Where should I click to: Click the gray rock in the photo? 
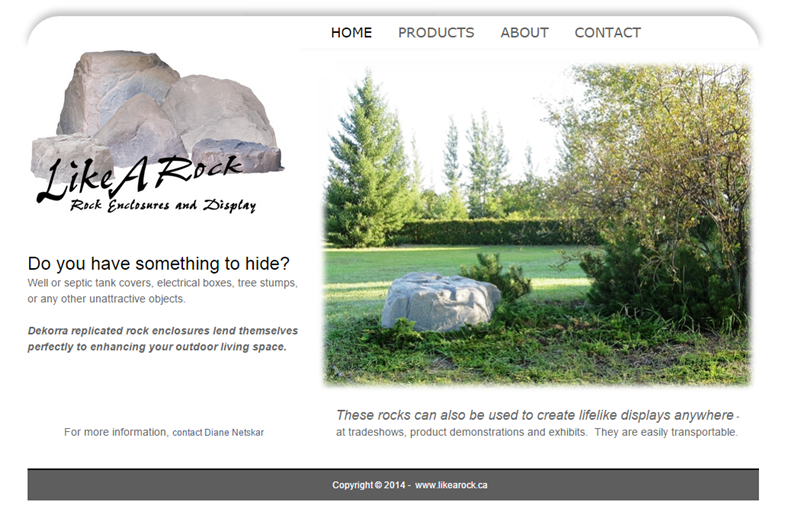[x=440, y=301]
